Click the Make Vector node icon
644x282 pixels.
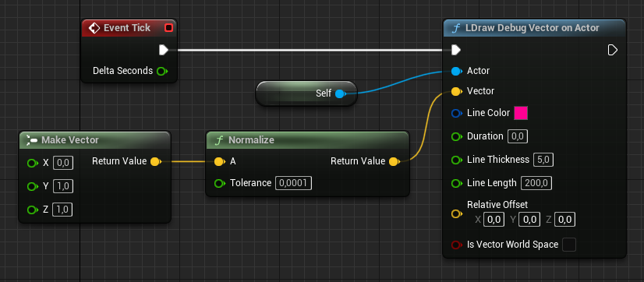coord(32,140)
